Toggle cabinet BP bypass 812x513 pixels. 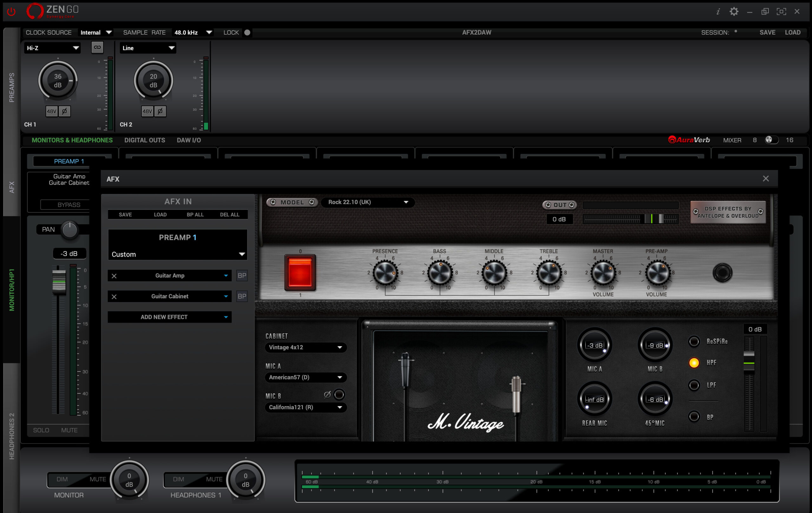tap(694, 417)
